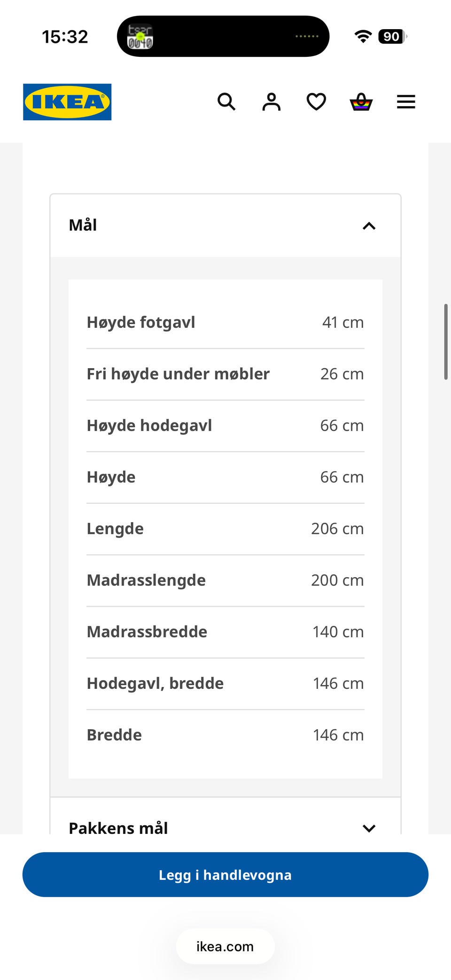
Task: Click Legg i handlevogna button
Action: (x=225, y=874)
